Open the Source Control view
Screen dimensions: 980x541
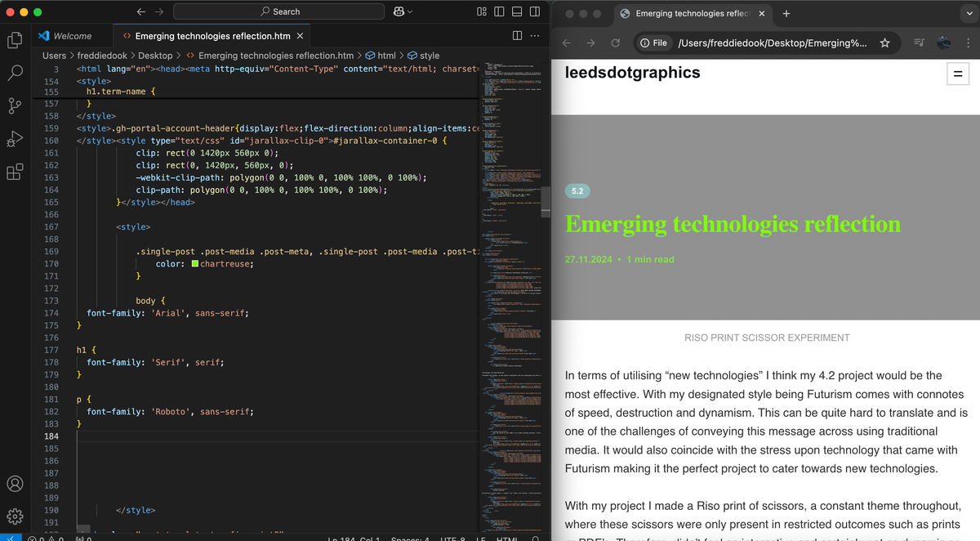pos(15,107)
